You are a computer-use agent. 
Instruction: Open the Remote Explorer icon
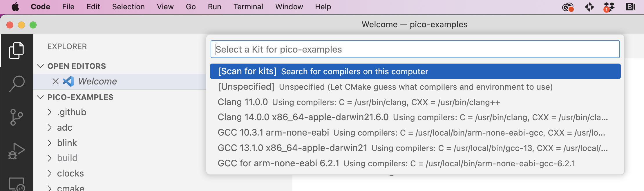pyautogui.click(x=17, y=184)
